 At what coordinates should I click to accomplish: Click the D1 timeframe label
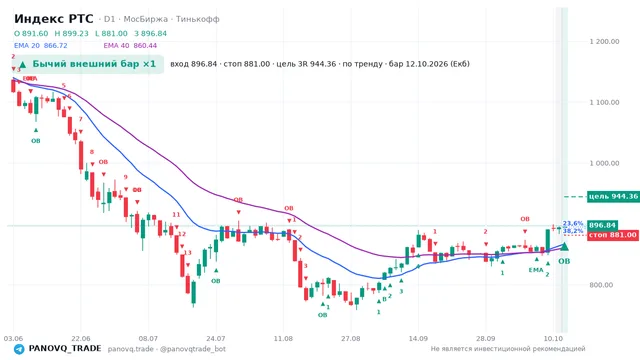[x=109, y=19]
